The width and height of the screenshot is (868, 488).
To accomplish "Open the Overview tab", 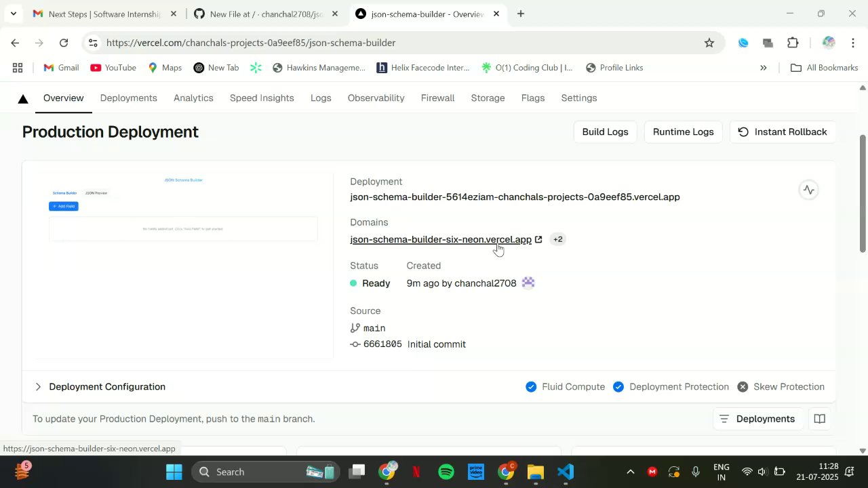I will tap(63, 98).
